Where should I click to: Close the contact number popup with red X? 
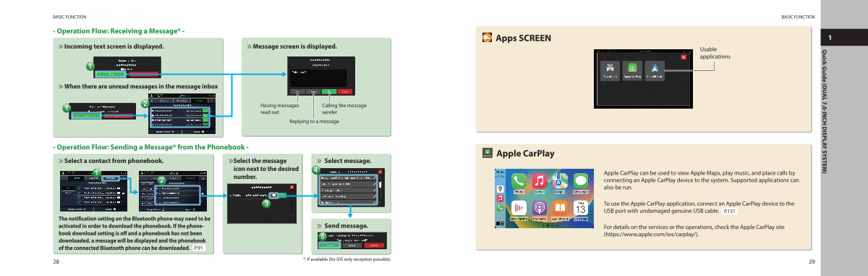click(292, 186)
